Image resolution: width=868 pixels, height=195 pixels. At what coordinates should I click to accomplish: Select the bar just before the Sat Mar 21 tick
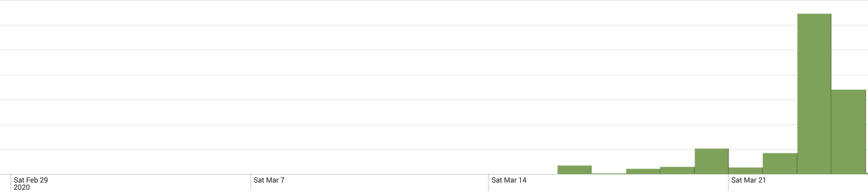click(712, 161)
